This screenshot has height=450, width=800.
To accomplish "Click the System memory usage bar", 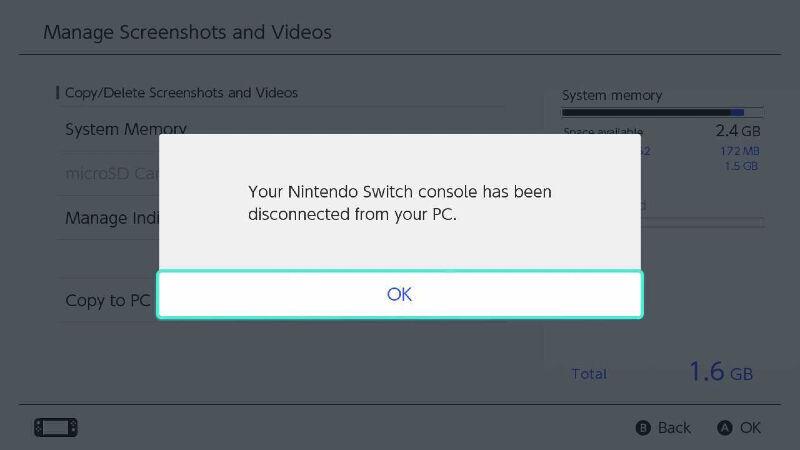I will click(662, 112).
